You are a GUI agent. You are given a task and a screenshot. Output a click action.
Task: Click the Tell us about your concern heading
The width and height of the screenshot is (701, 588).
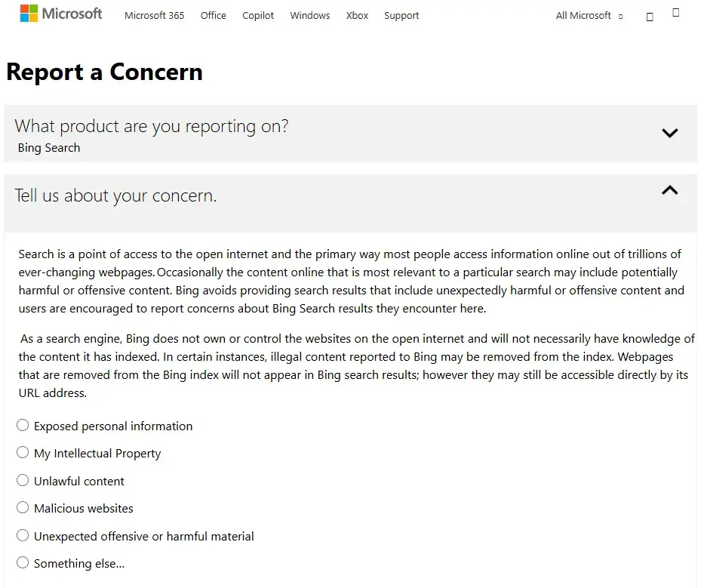coord(115,195)
